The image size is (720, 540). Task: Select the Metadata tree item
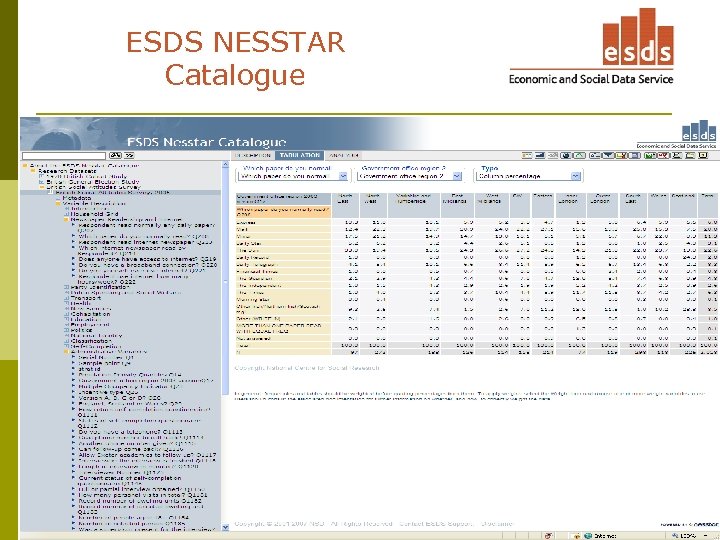[x=77, y=198]
